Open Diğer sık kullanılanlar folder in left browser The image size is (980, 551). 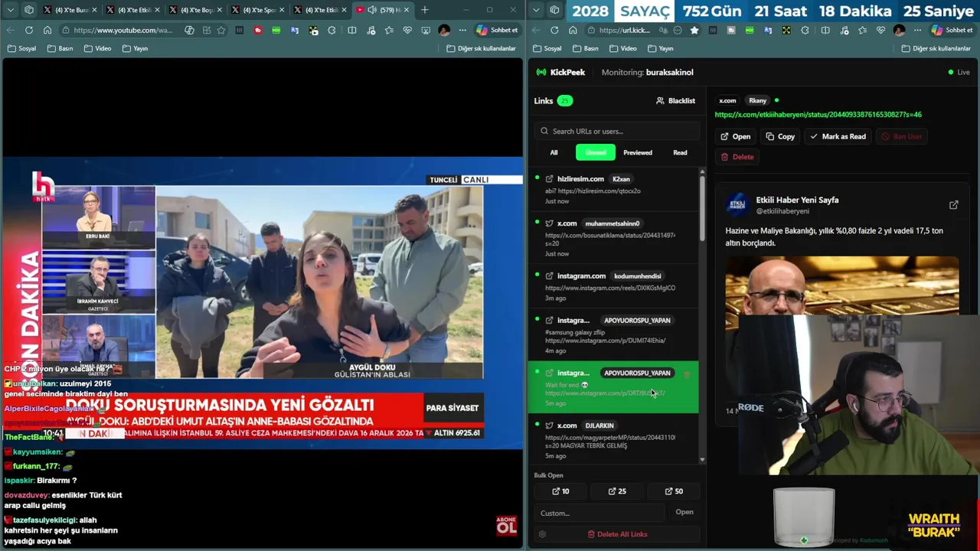point(482,48)
